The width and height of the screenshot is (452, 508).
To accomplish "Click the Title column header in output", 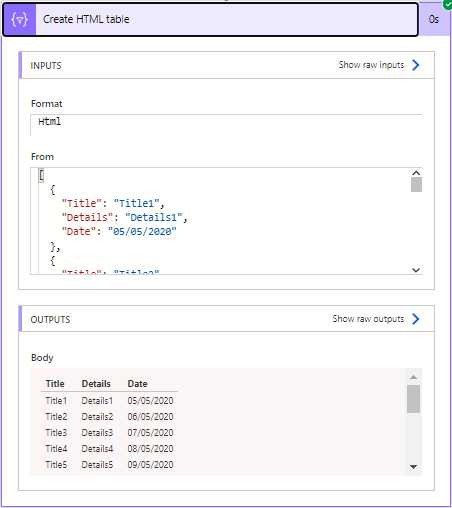I will click(x=55, y=384).
